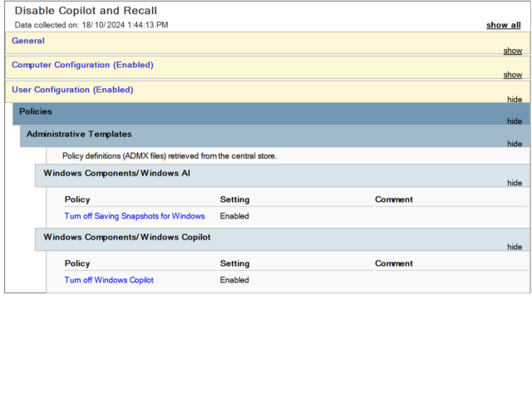Screen dimensions: 532x418
Task: Collapse the User Configuration (Enabled) header
Action: pyautogui.click(x=72, y=90)
